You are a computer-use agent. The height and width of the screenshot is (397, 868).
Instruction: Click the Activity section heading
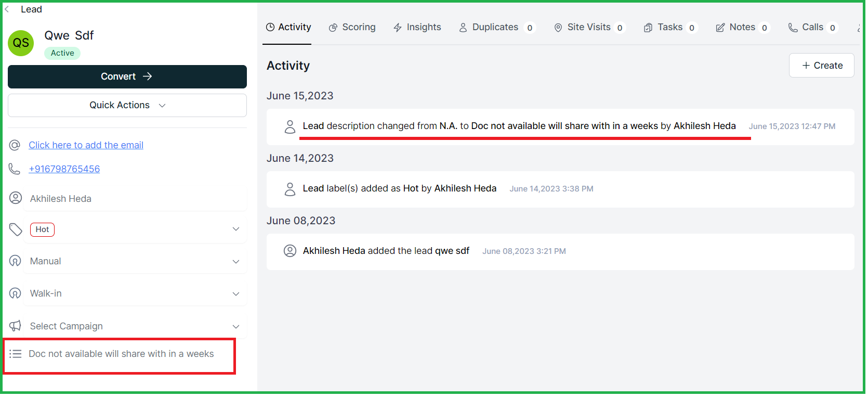288,66
